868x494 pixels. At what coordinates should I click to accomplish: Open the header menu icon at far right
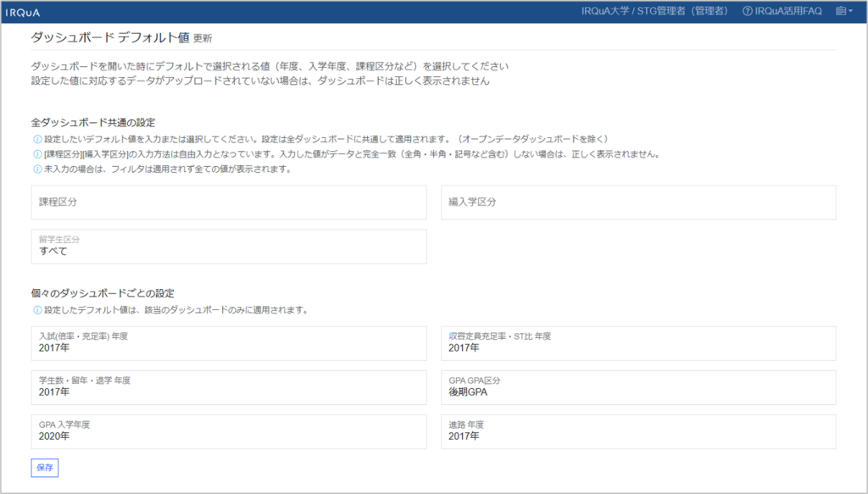(843, 12)
